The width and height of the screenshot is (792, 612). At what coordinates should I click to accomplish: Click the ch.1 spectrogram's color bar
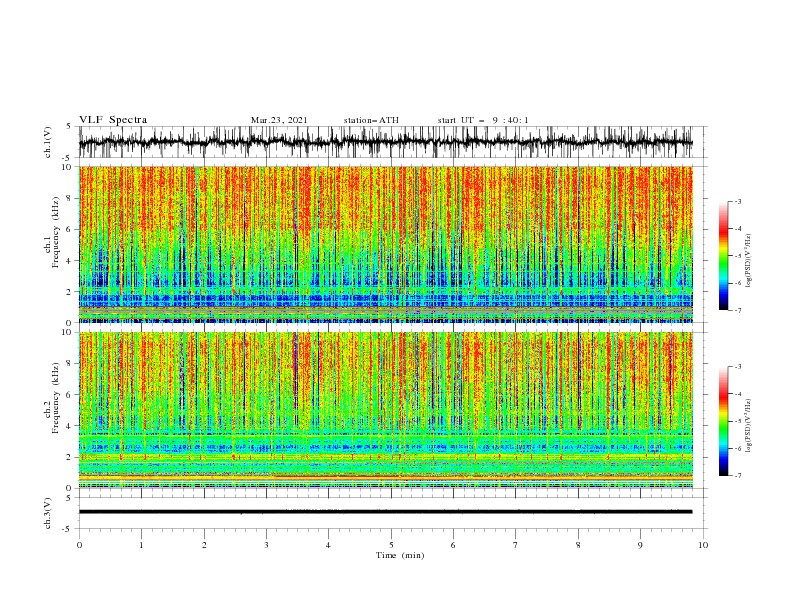[723, 256]
